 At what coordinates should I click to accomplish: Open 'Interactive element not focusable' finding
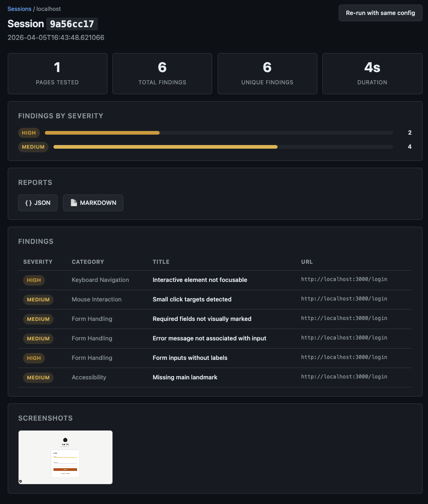tap(199, 280)
